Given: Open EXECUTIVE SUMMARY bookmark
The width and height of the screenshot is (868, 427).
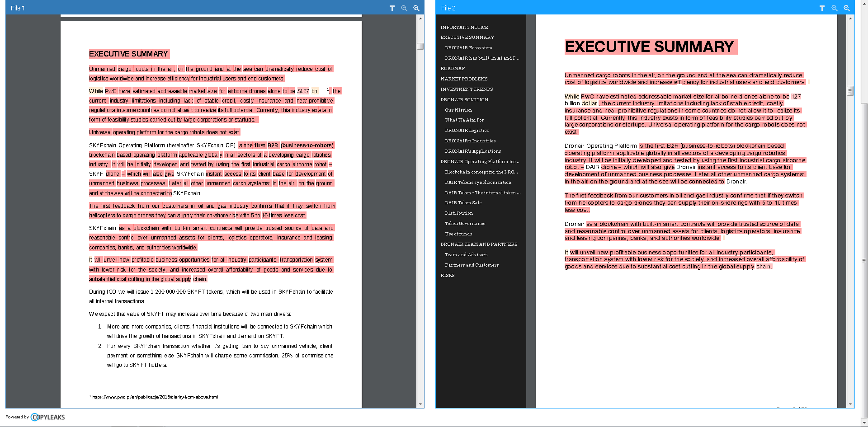Looking at the screenshot, I should (x=467, y=38).
